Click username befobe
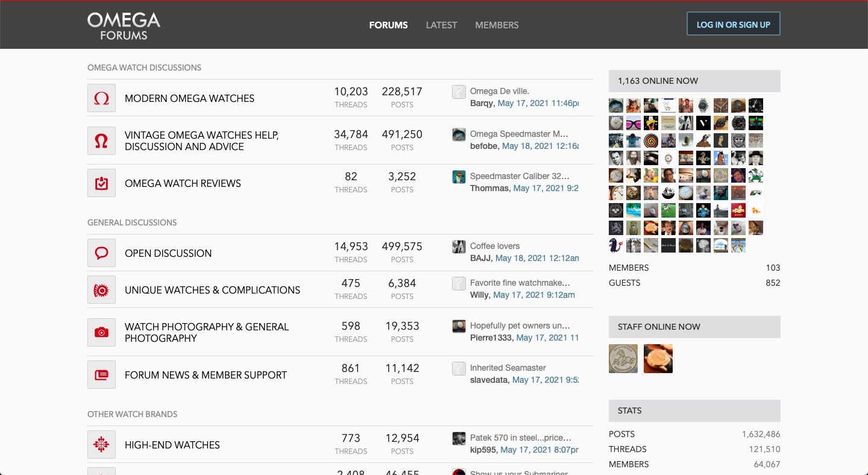 tap(485, 146)
